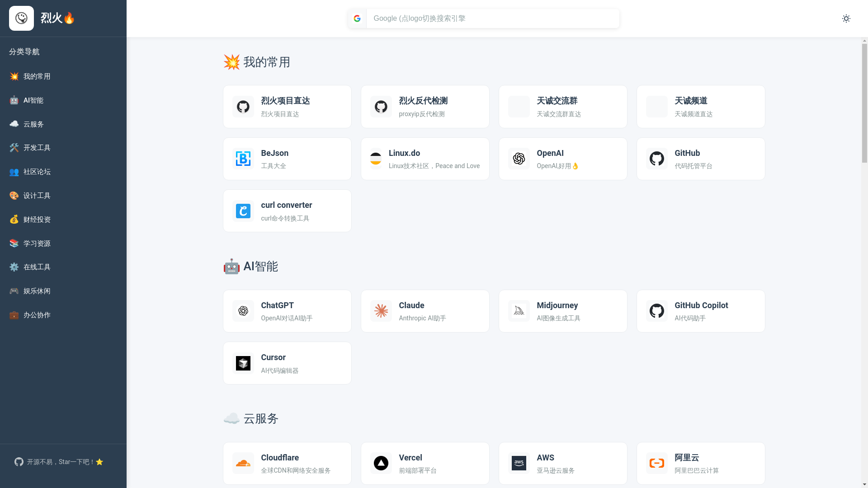Click the 我的常用 section heading

click(257, 62)
